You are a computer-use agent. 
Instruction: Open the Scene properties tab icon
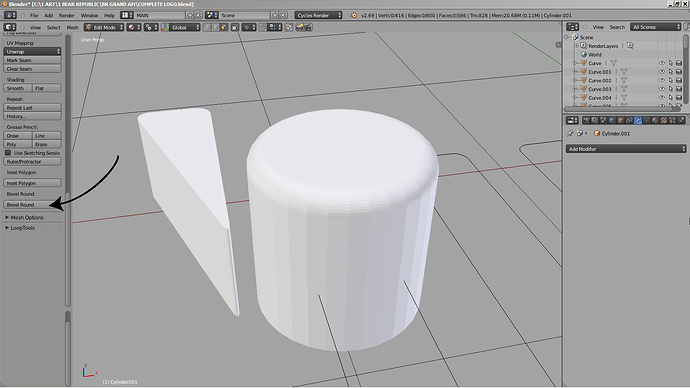[x=603, y=120]
